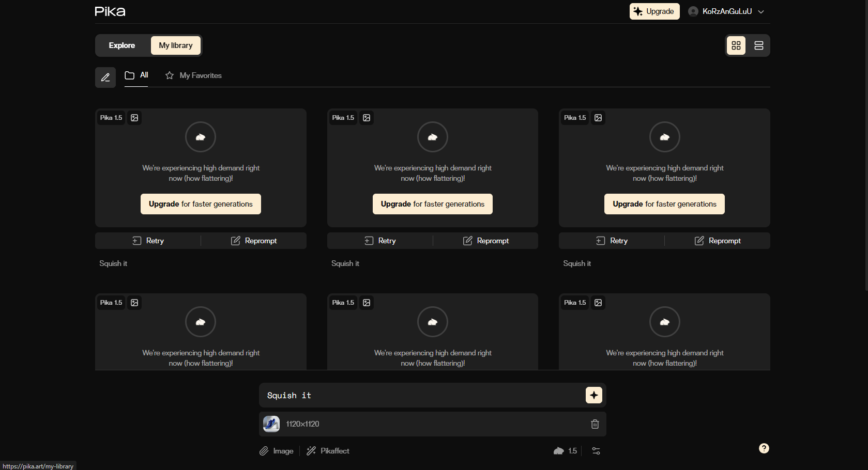The image size is (868, 470).
Task: Click 'Squish it' caption under first card
Action: (x=113, y=263)
